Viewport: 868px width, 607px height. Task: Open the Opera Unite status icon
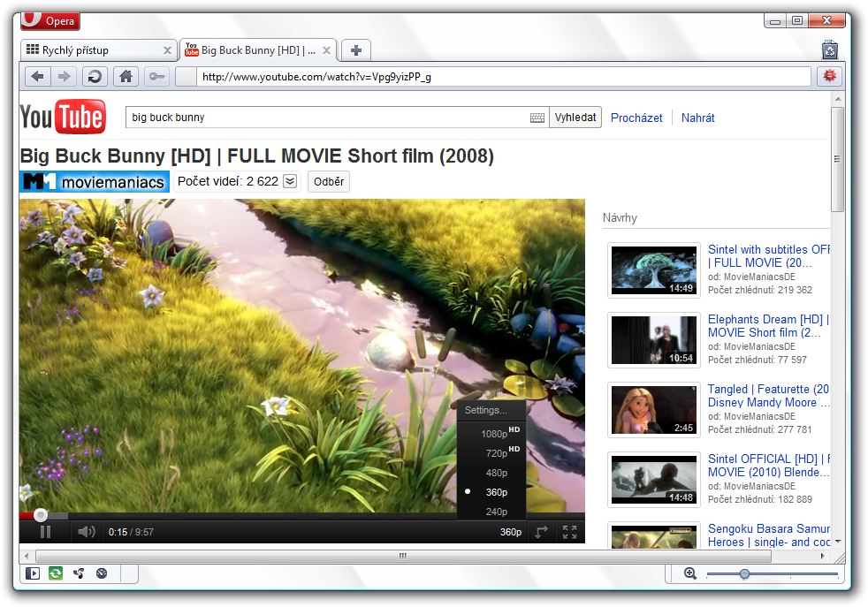79,573
